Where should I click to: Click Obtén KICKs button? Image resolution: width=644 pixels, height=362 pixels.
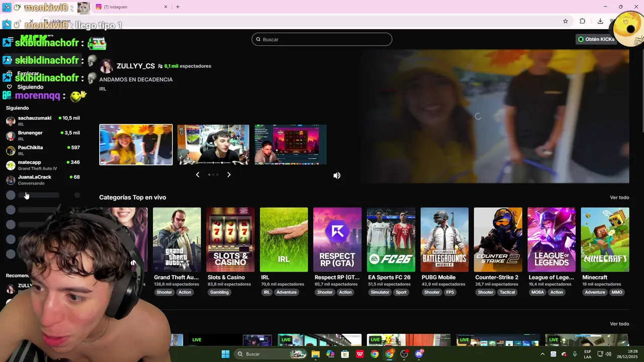click(596, 39)
